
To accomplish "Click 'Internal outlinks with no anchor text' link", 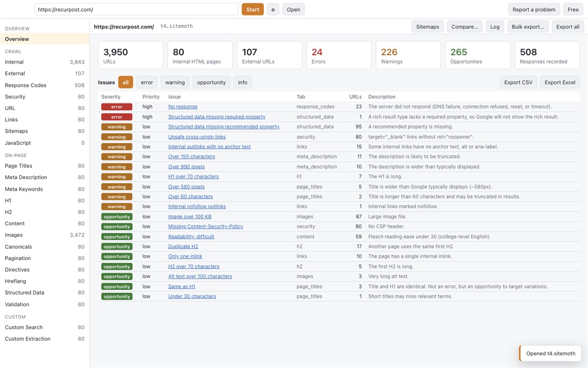I will tap(209, 147).
